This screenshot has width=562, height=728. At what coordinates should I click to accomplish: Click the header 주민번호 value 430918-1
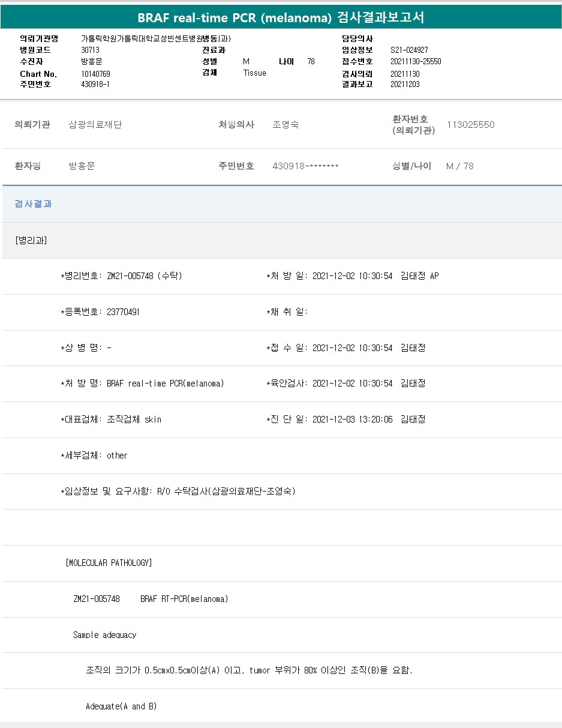(x=95, y=85)
